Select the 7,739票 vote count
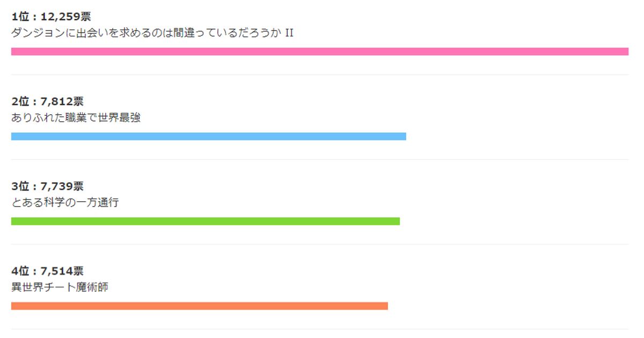This screenshot has height=338, width=644. pos(62,186)
